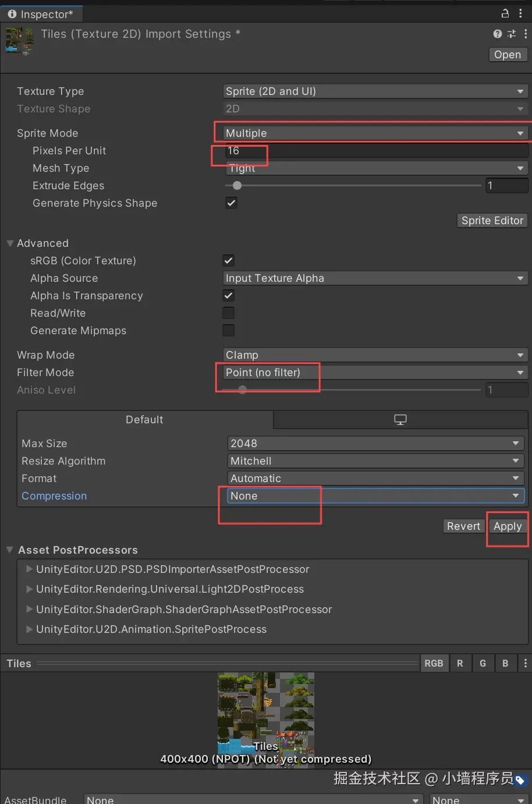Image resolution: width=532 pixels, height=804 pixels.
Task: Show G channel in preview
Action: 483,663
